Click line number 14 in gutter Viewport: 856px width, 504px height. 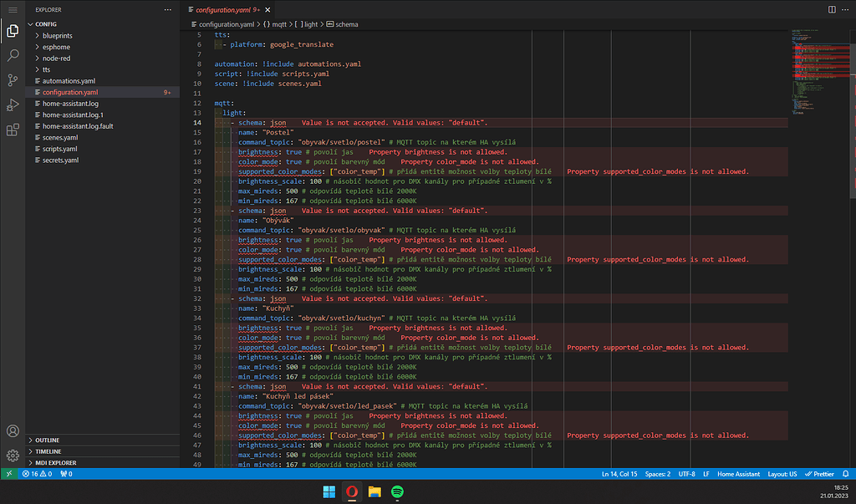click(x=196, y=123)
